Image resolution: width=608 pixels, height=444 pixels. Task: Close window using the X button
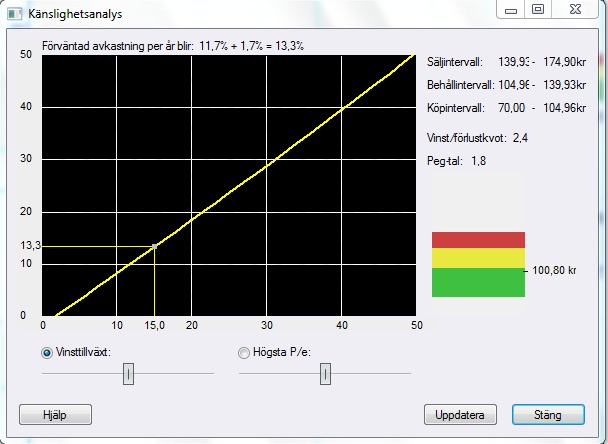pos(575,10)
